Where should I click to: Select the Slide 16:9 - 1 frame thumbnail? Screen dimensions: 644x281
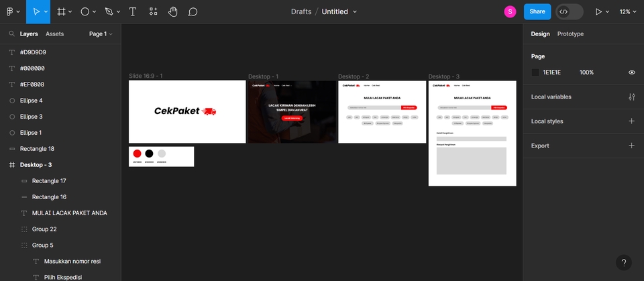click(x=187, y=111)
